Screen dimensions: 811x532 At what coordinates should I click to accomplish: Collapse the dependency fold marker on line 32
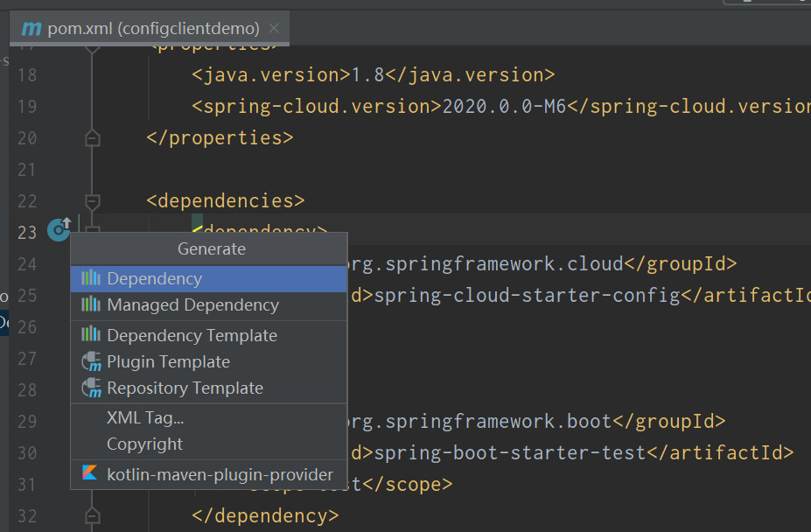point(93,516)
